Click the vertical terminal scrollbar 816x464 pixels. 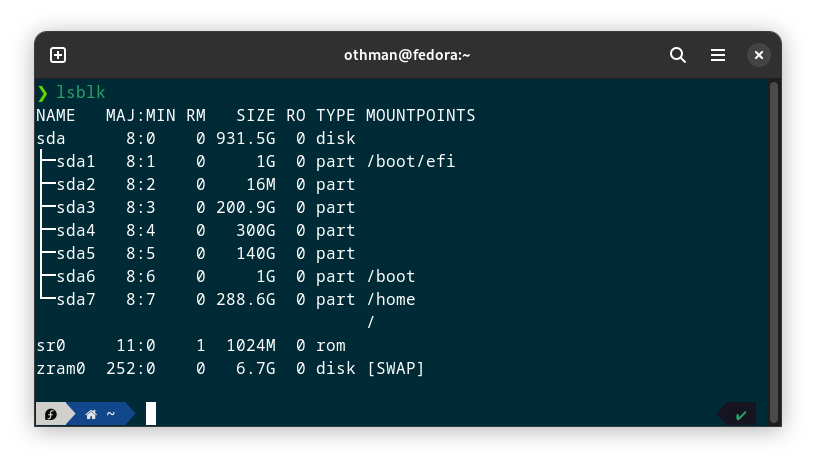[774, 240]
